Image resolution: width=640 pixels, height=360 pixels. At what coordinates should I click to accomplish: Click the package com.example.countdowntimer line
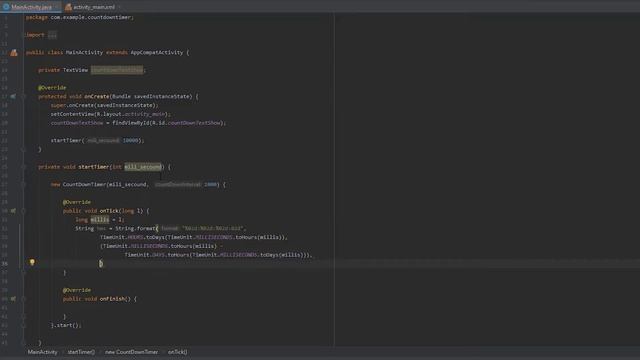(80, 18)
